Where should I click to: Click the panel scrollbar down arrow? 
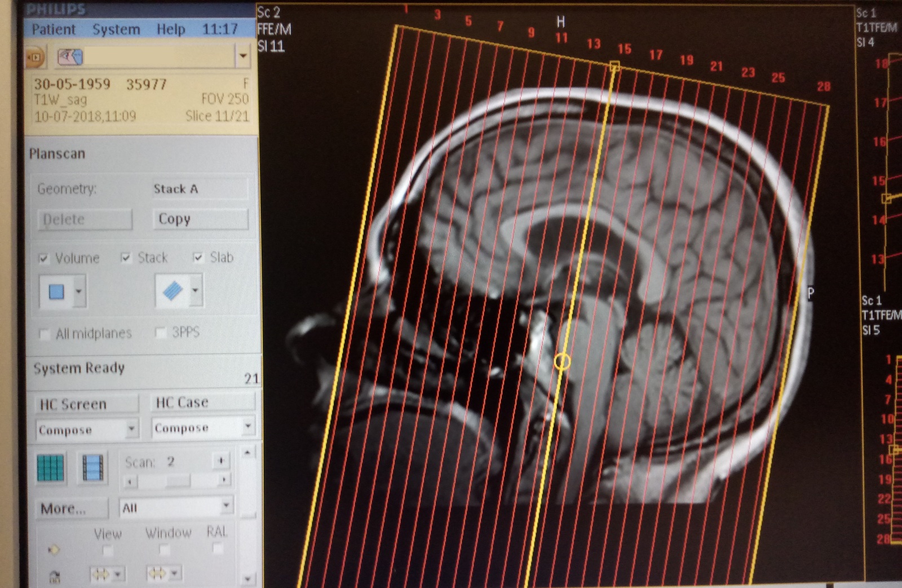[x=247, y=578]
